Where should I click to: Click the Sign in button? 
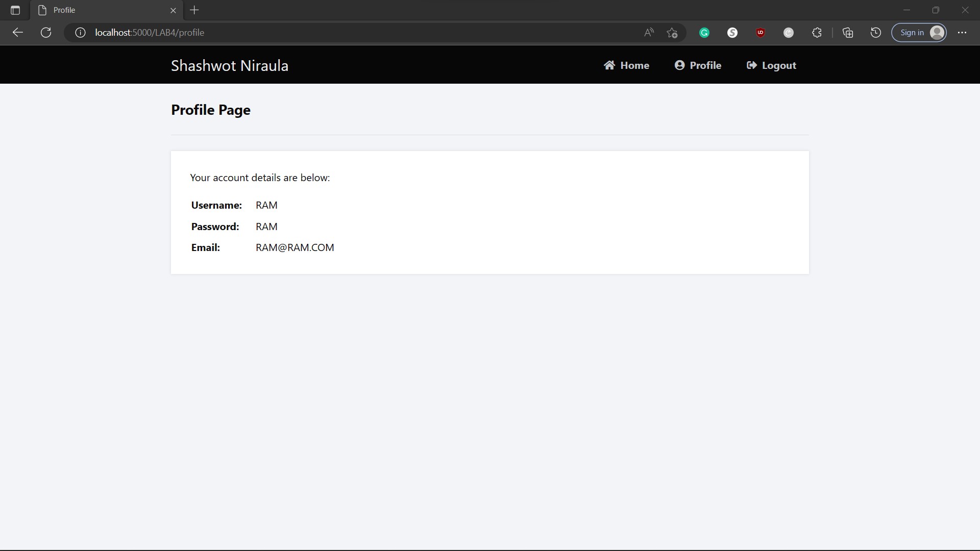tap(919, 32)
